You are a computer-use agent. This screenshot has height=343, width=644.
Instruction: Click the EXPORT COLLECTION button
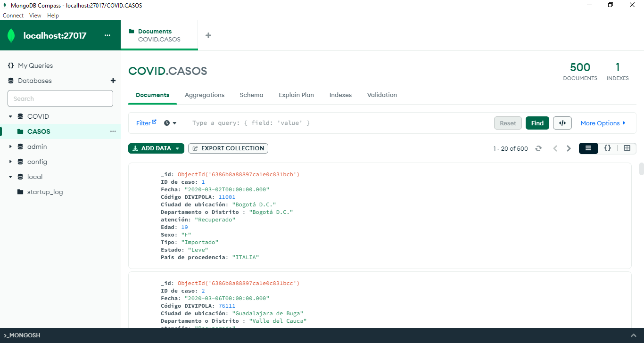[228, 148]
